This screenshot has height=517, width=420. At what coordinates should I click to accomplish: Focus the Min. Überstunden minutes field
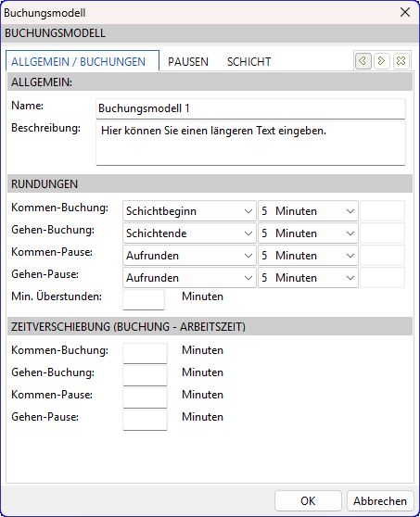144,299
